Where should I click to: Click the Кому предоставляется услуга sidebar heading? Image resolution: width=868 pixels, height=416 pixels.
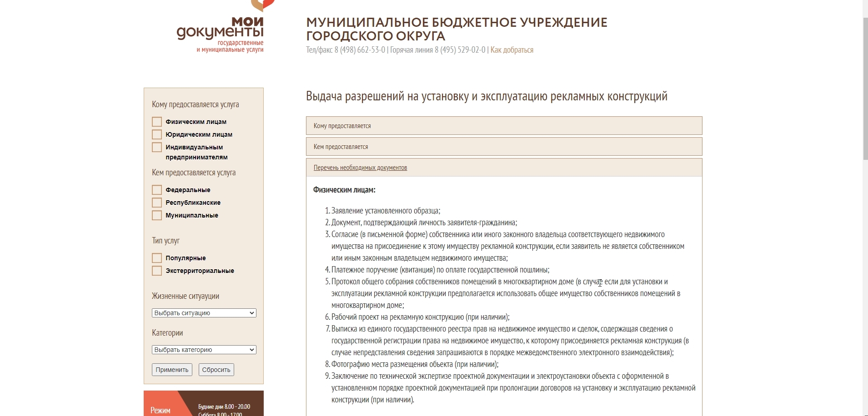pos(196,104)
